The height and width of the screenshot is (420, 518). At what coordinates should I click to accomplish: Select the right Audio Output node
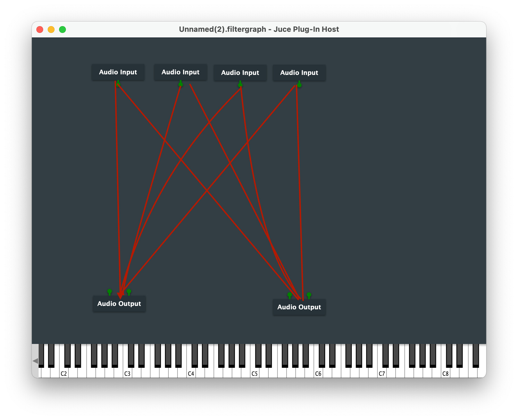299,307
